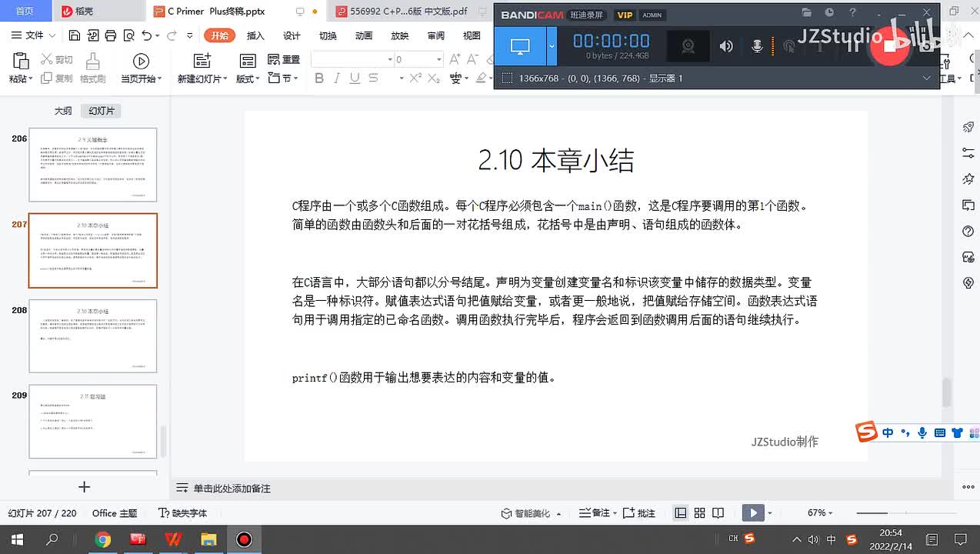Undo the last action

click(146, 35)
